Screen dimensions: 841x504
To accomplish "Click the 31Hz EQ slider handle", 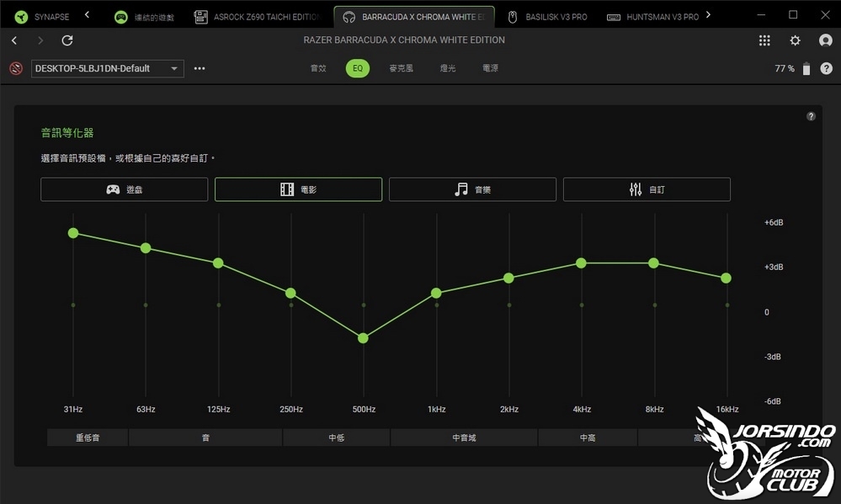I will (73, 233).
